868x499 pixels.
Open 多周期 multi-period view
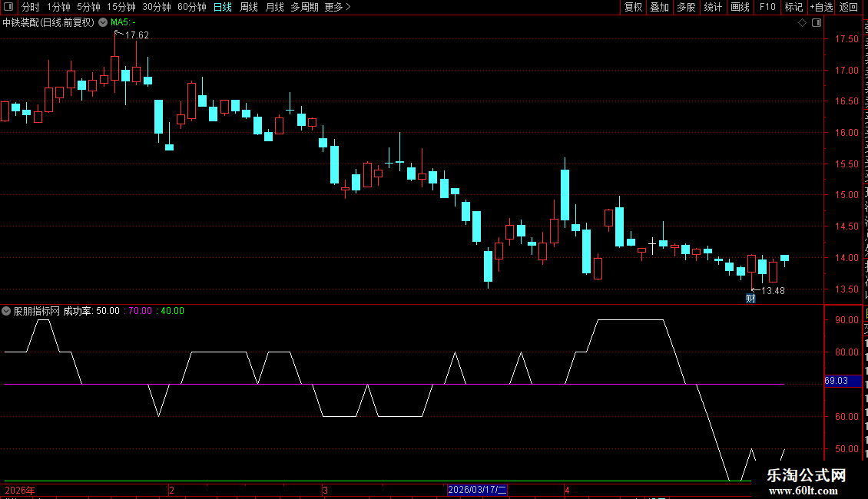[304, 7]
